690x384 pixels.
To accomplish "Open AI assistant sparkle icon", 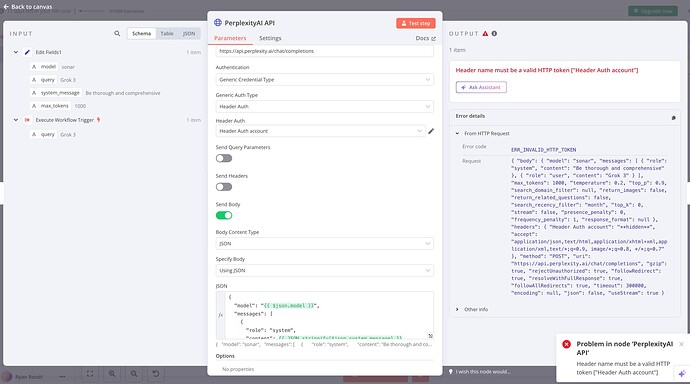I will click(x=682, y=373).
